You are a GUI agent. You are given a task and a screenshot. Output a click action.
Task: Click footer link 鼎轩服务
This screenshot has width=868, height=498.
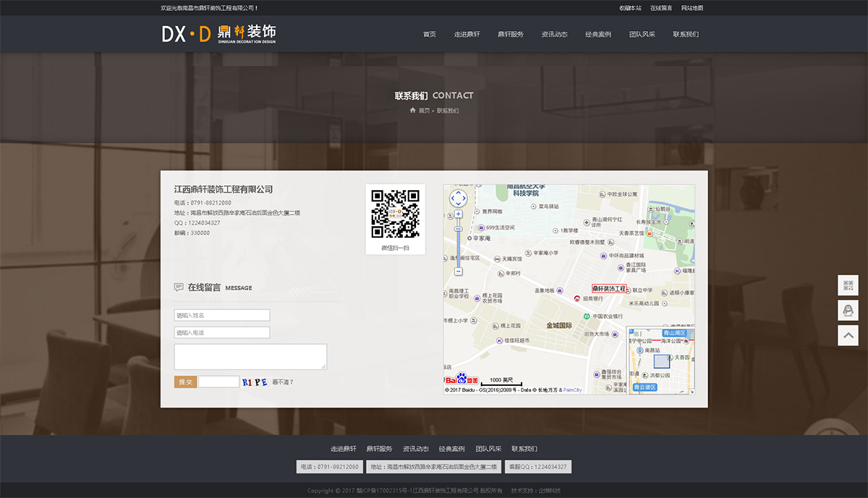pos(380,449)
